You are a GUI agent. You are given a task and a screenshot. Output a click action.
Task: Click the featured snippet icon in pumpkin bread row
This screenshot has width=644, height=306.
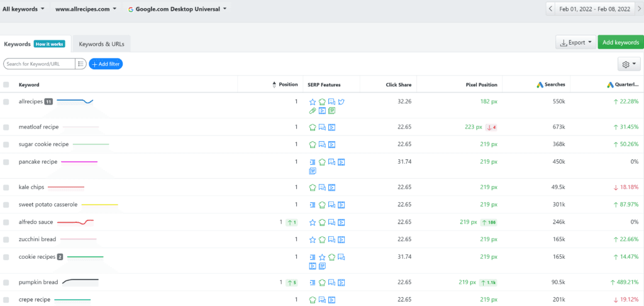313,283
